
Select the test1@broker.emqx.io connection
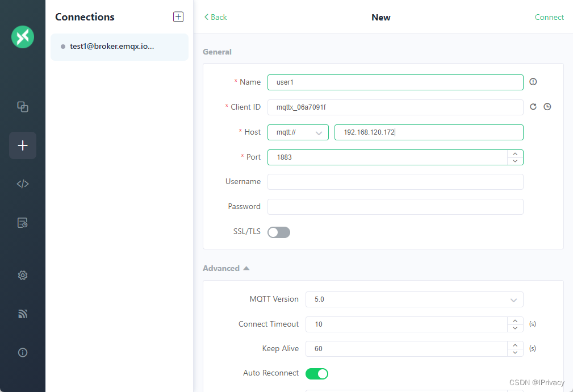point(119,47)
